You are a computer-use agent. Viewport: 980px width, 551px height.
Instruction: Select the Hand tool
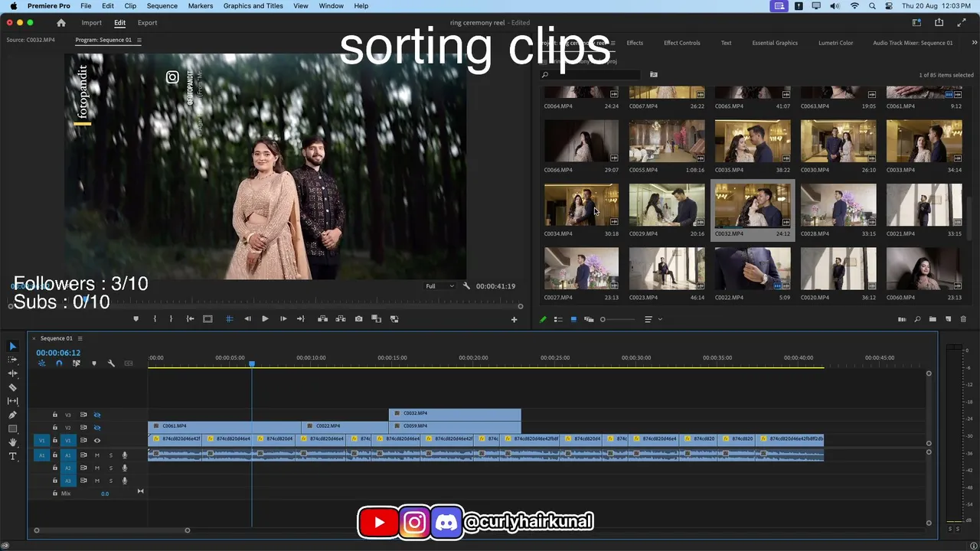pyautogui.click(x=12, y=442)
